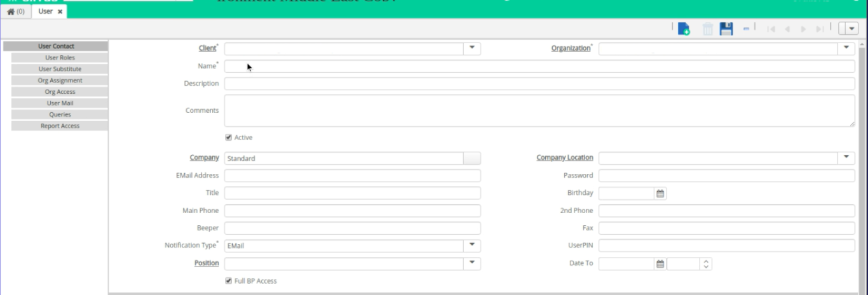Screen dimensions: 868x295
Task: Click into the EMail Address field
Action: click(353, 176)
